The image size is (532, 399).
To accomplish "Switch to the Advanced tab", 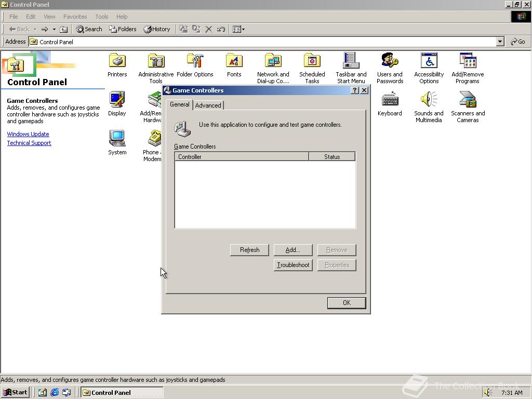I will click(208, 105).
